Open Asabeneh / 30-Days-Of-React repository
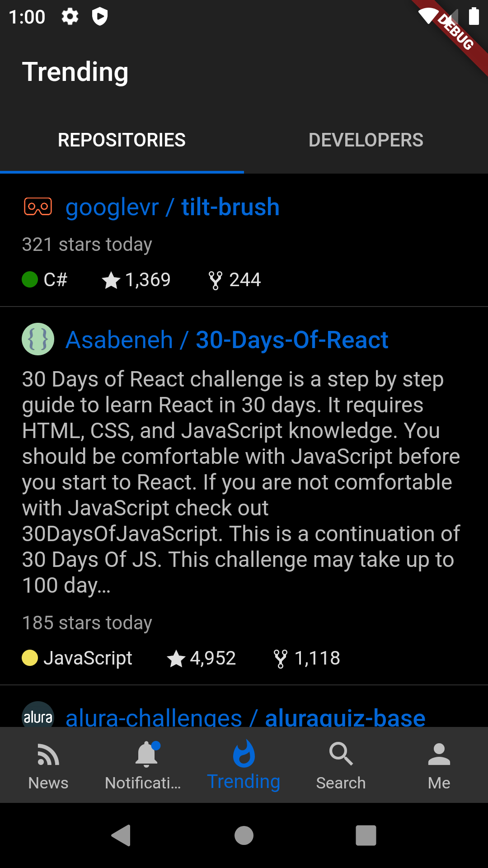Viewport: 488px width, 868px height. coord(227,340)
